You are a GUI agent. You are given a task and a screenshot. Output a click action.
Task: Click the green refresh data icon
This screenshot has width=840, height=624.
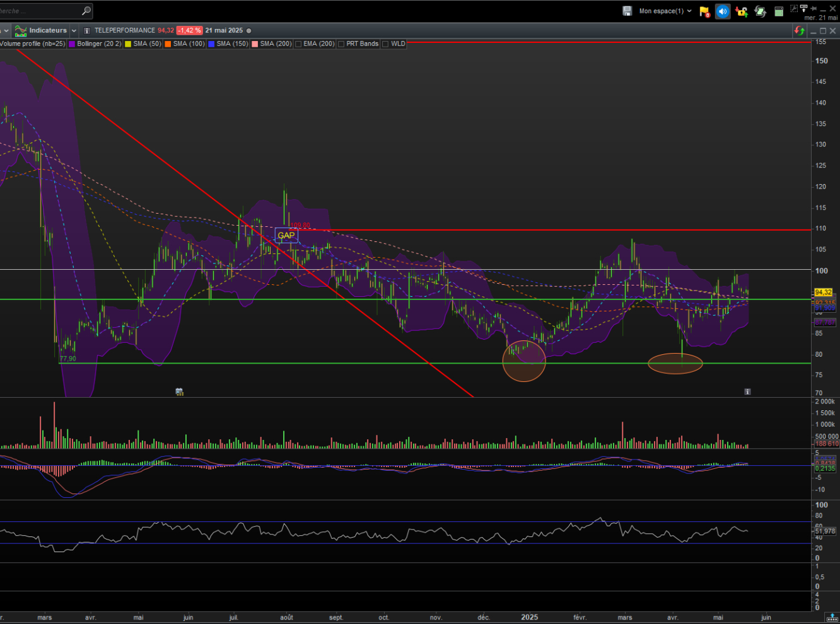(761, 11)
